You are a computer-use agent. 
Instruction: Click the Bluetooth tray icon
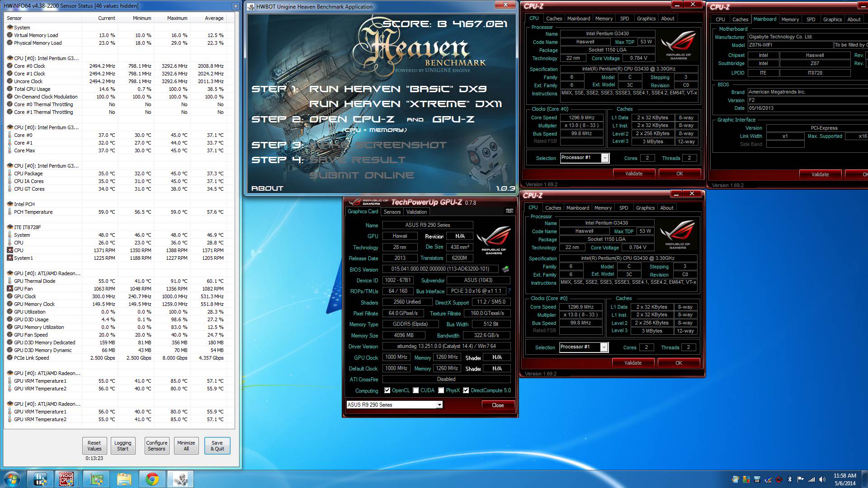790,479
